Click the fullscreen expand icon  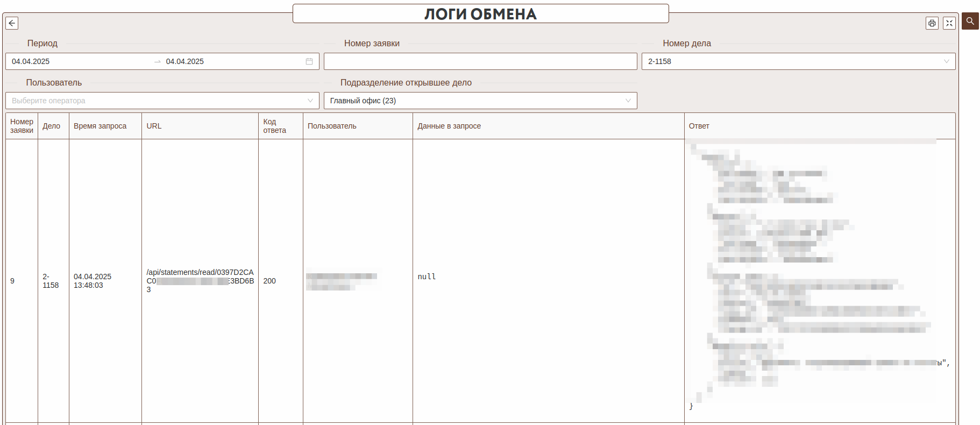949,23
